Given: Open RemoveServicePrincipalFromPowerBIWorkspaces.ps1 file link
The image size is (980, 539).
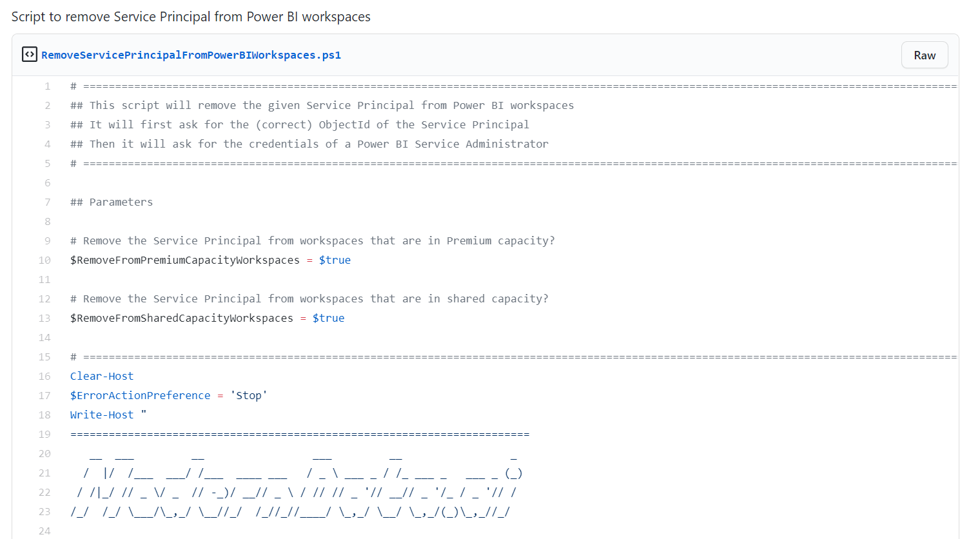Looking at the screenshot, I should 191,55.
